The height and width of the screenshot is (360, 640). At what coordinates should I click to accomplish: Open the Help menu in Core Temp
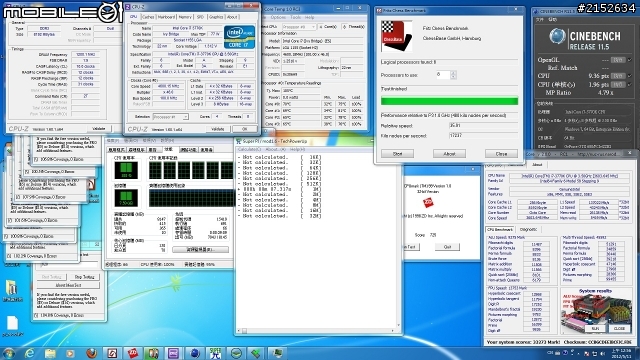309,18
